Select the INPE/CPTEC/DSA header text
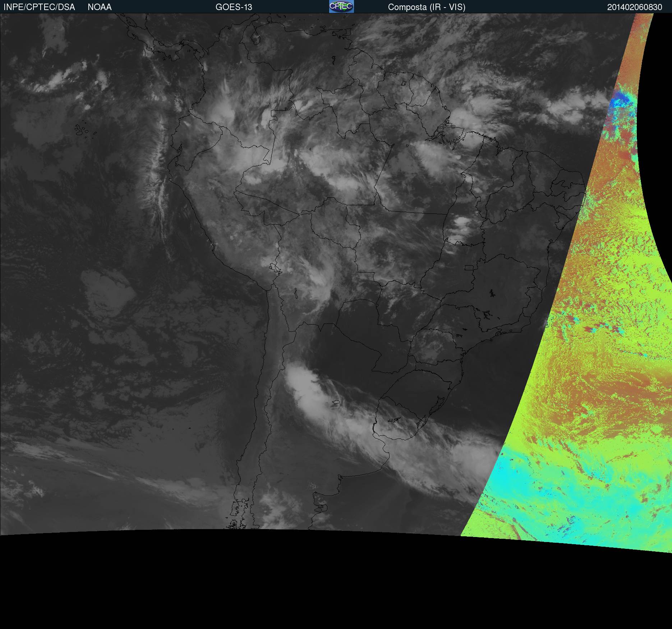 39,7
